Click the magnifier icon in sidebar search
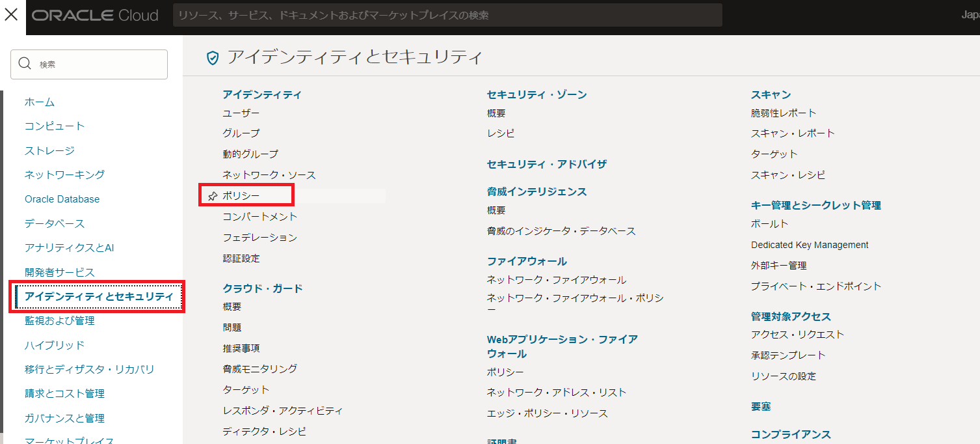The image size is (980, 444). (25, 64)
